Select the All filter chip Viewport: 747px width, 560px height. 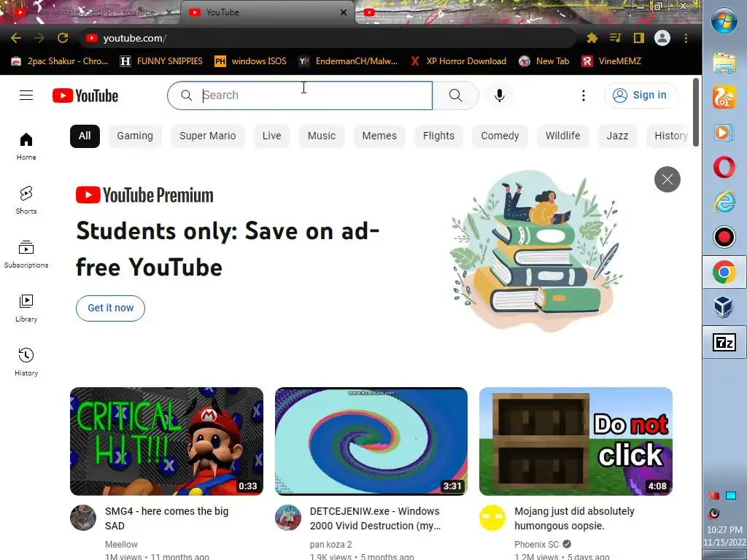tap(85, 136)
